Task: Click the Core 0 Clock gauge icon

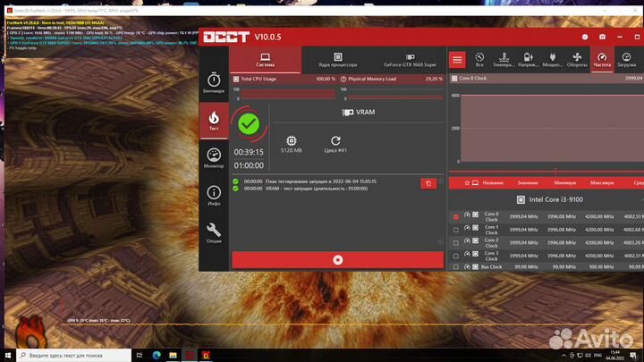Action: pyautogui.click(x=467, y=215)
